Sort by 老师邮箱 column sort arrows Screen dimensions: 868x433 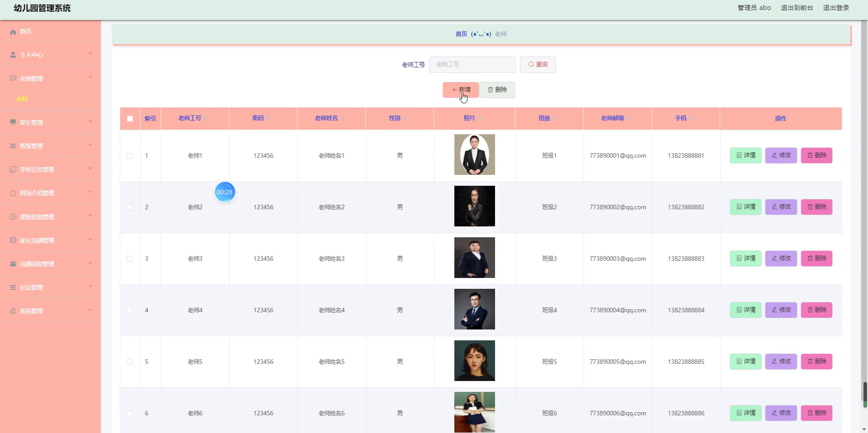pos(628,118)
